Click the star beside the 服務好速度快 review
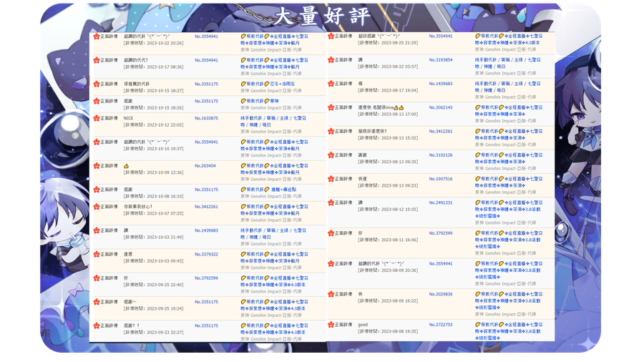 331,132
